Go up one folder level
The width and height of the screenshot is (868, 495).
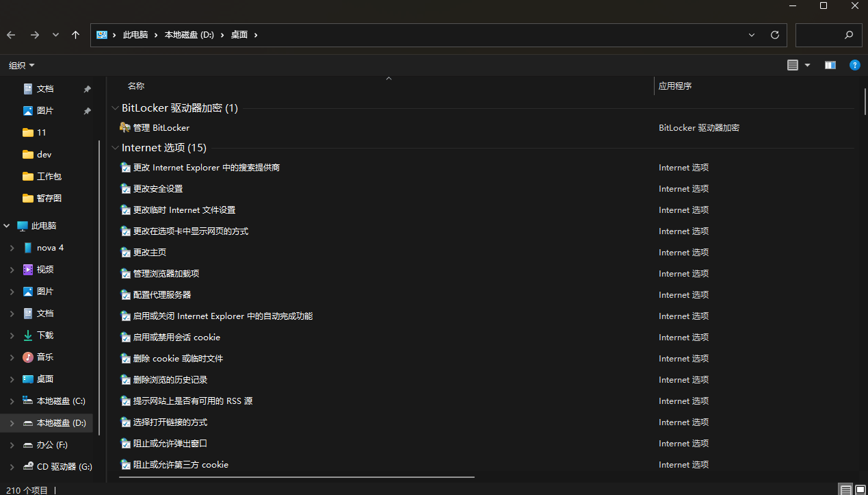pyautogui.click(x=75, y=35)
